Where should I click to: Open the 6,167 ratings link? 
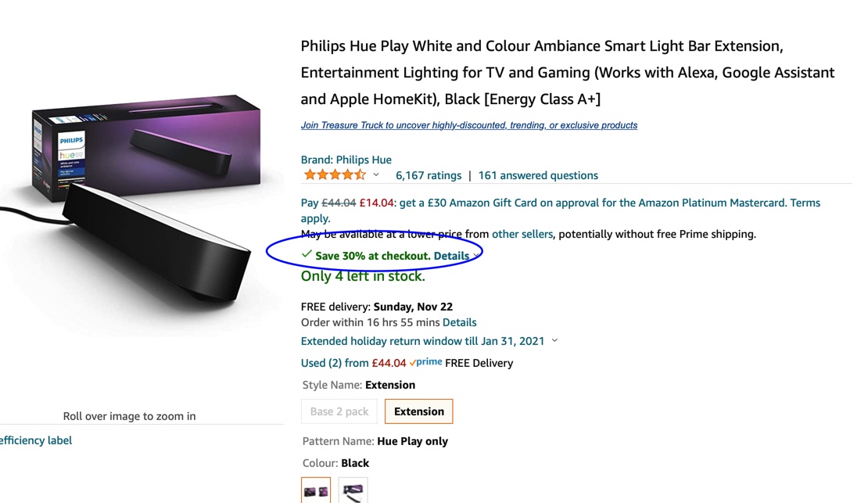429,175
